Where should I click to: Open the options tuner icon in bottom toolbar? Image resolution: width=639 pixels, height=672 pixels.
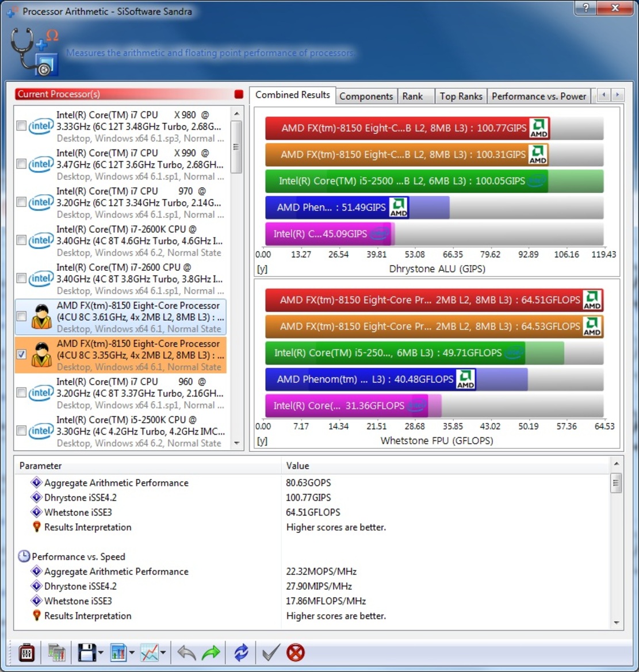point(27,652)
